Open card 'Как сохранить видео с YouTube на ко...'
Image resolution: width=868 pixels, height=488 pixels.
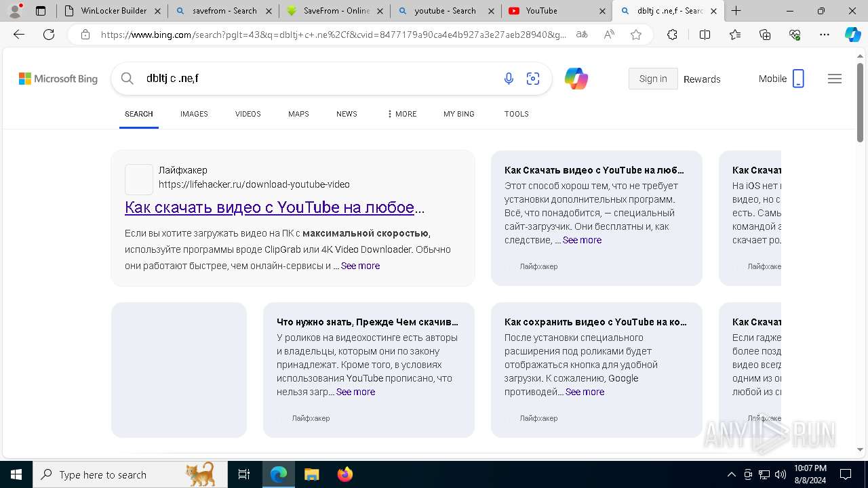click(x=595, y=322)
